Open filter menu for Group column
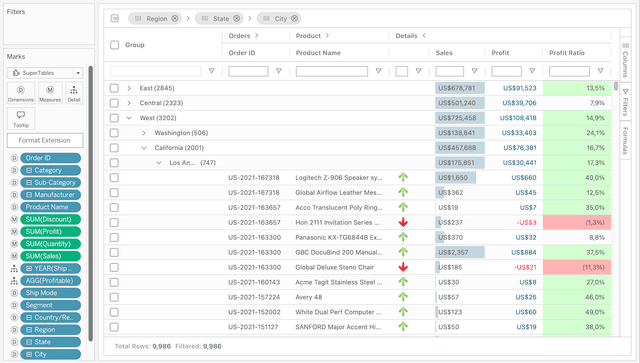The image size is (640, 363). point(211,71)
